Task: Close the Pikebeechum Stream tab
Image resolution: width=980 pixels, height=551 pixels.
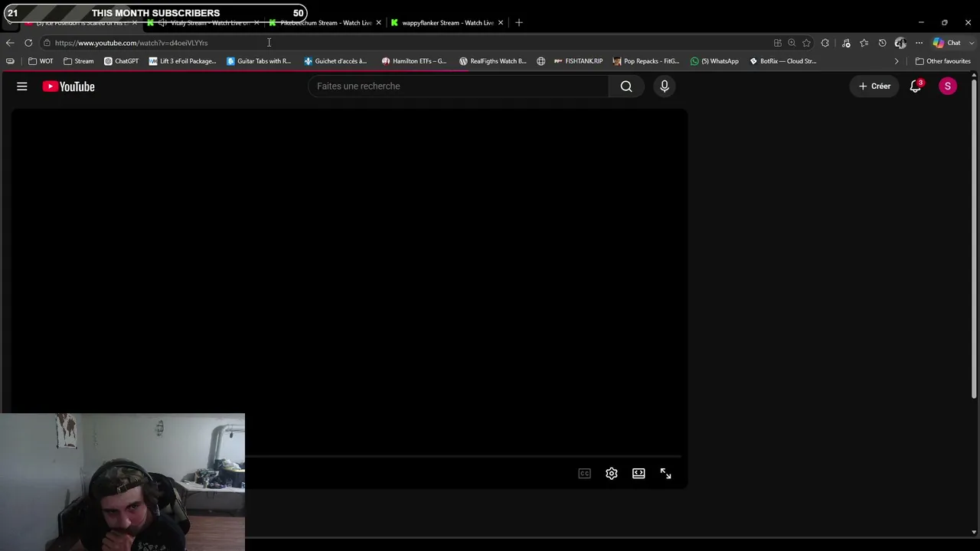Action: click(x=378, y=23)
